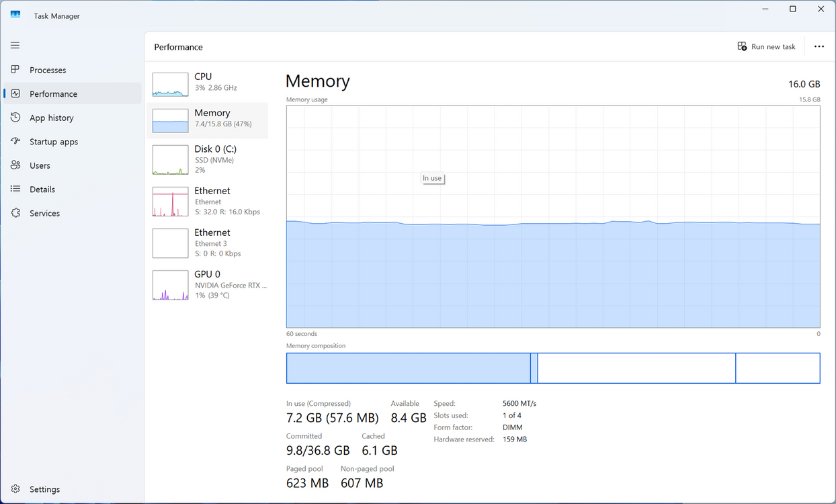Open the Processes page icon
Image resolution: width=836 pixels, height=504 pixels.
click(15, 70)
